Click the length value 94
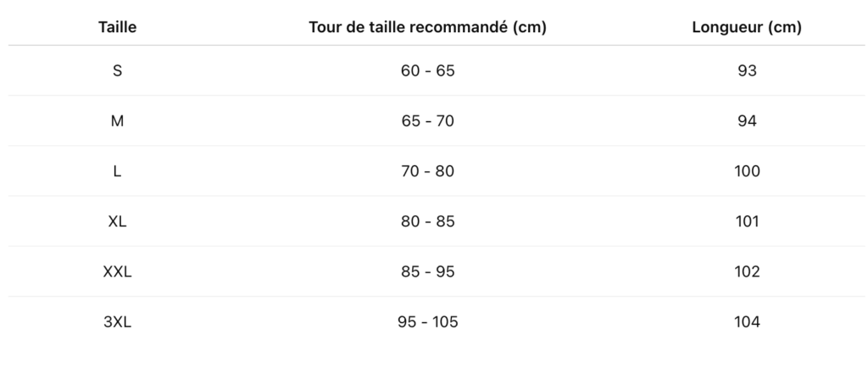 (747, 120)
